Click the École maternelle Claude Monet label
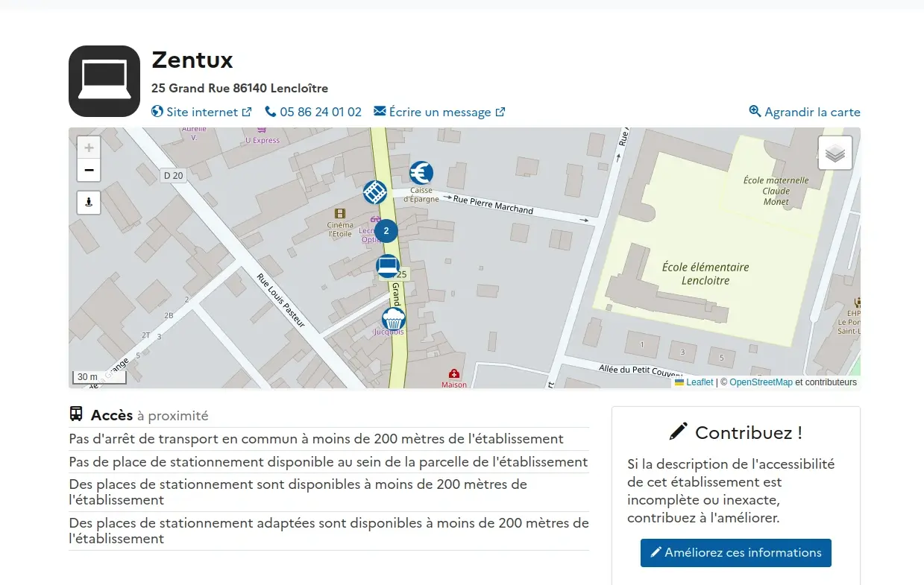The height and width of the screenshot is (585, 924). click(776, 191)
